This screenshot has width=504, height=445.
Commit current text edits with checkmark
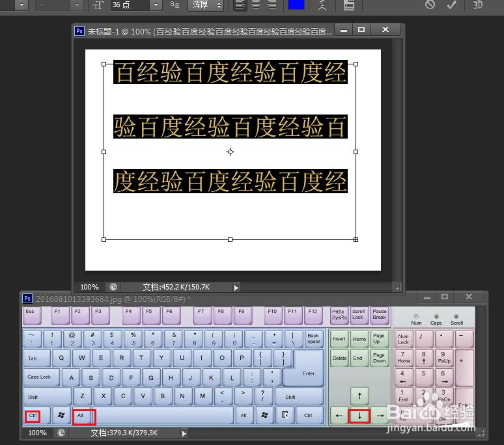click(452, 5)
